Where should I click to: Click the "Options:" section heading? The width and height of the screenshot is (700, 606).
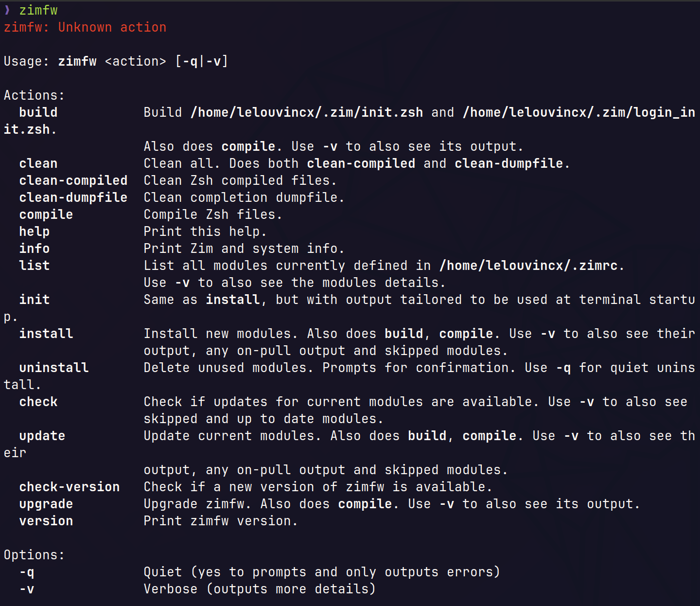tap(34, 555)
